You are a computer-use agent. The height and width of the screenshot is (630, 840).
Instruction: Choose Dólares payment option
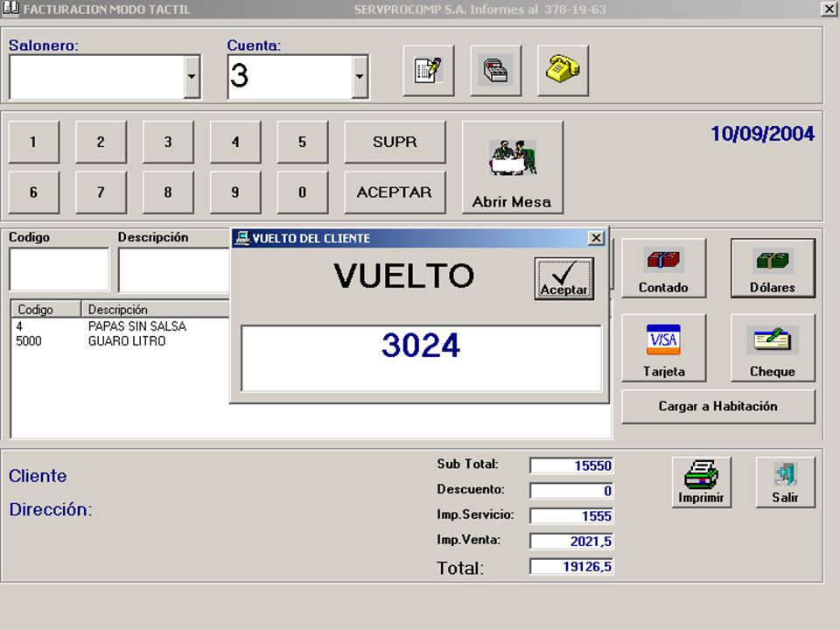click(x=773, y=268)
